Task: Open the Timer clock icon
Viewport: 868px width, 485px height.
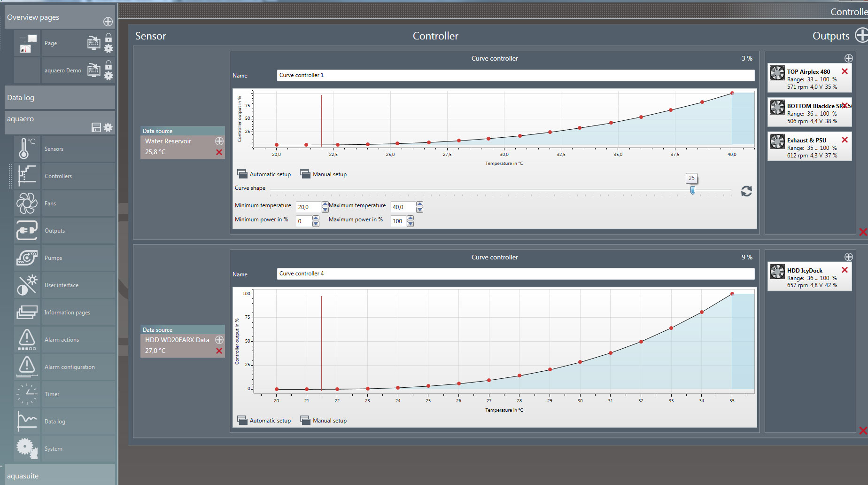Action: coord(27,394)
